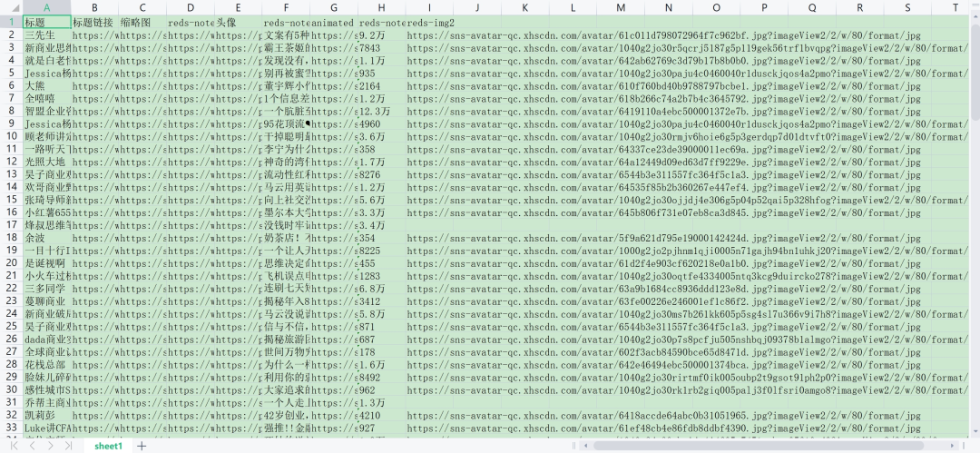
Task: Select the value '7843'
Action: (381, 47)
